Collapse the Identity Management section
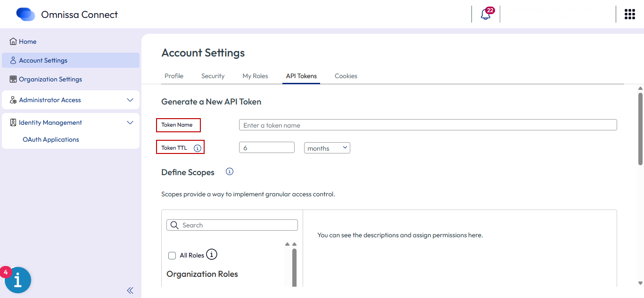 [130, 123]
